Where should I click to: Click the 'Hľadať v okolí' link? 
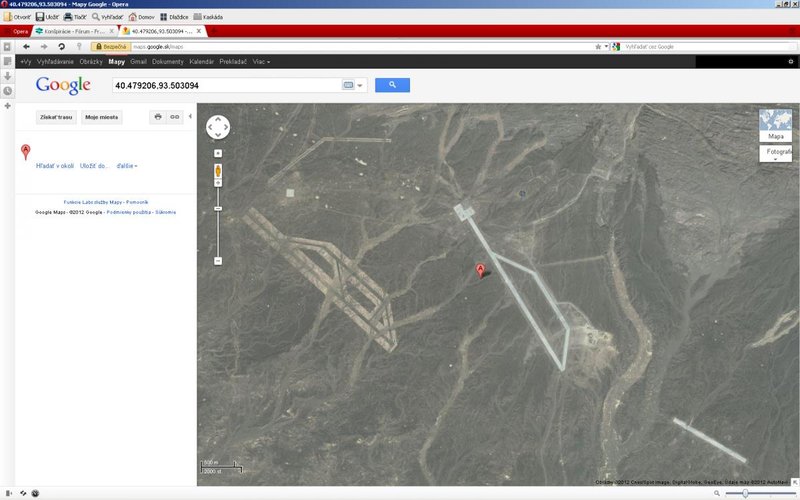pyautogui.click(x=55, y=165)
